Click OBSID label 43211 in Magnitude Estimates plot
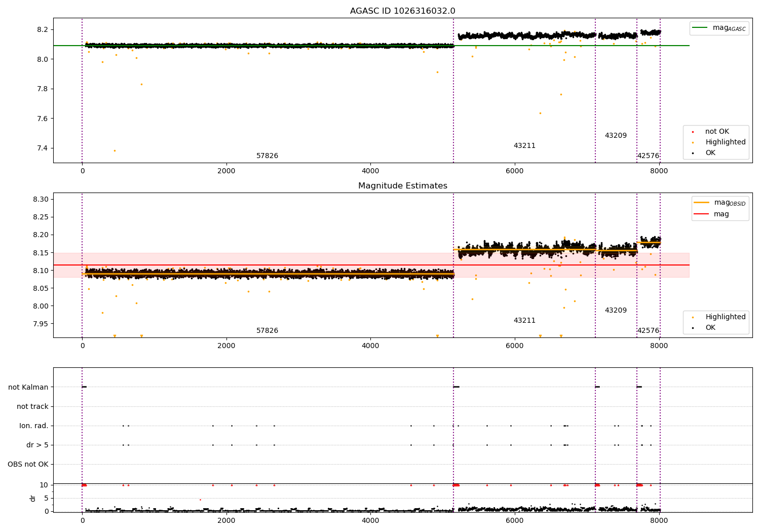Viewport: 760px width, 532px height. click(x=524, y=321)
